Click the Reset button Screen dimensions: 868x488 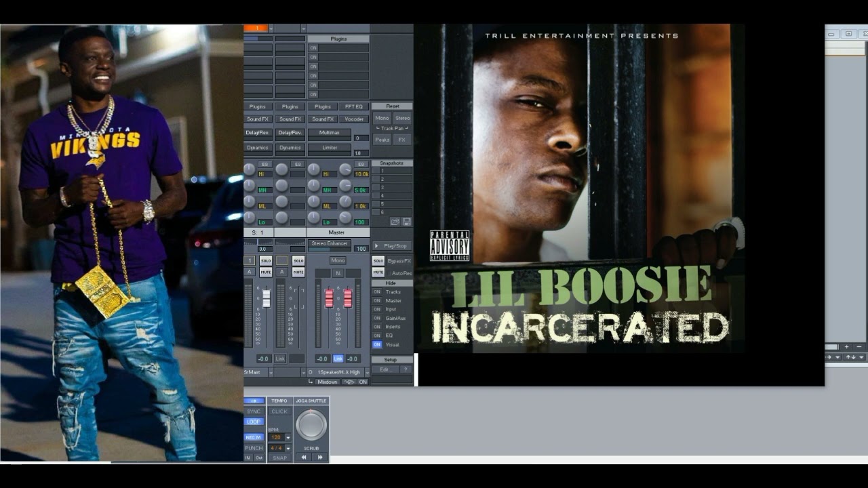coord(393,106)
